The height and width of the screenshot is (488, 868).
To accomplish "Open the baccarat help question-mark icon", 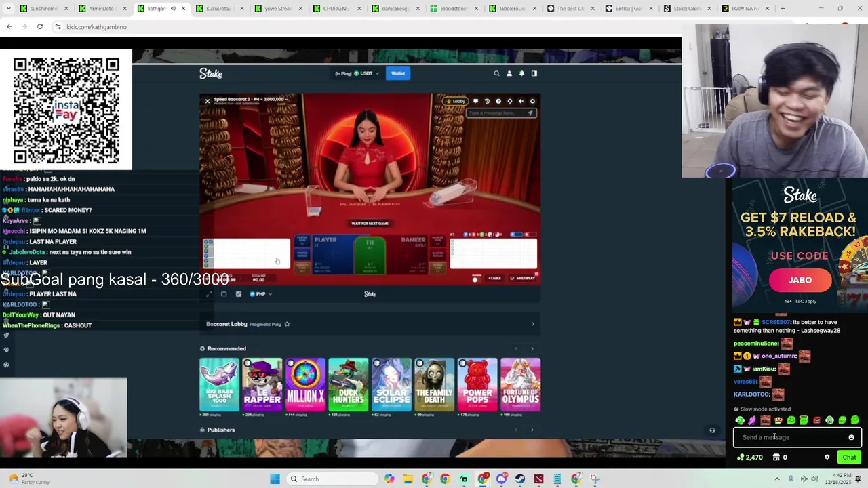I will (498, 101).
